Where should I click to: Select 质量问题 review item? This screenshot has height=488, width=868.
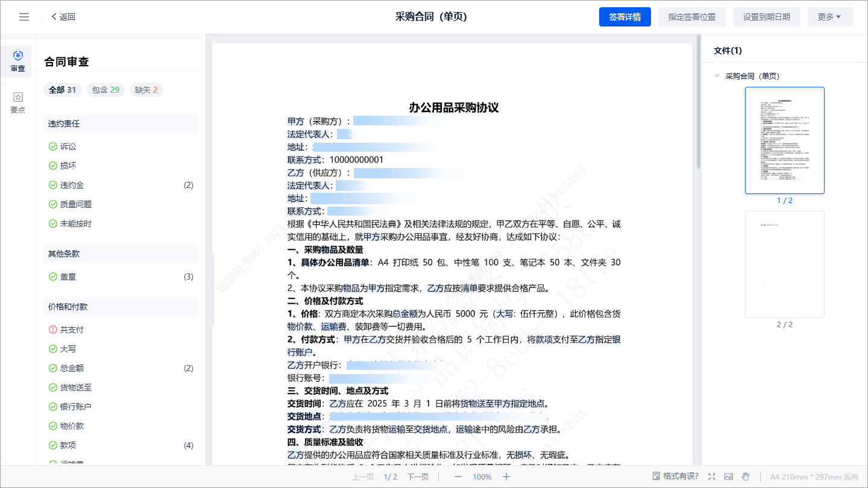[x=121, y=204]
